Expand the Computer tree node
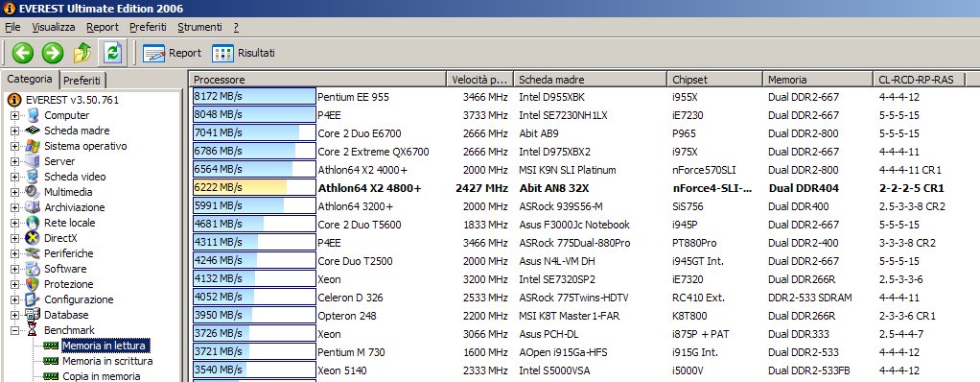 (x=15, y=116)
